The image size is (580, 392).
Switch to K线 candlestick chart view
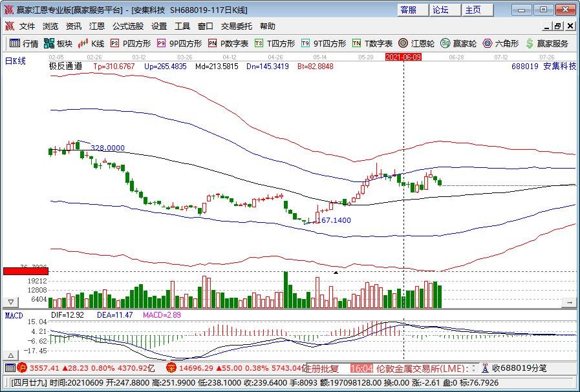91,44
